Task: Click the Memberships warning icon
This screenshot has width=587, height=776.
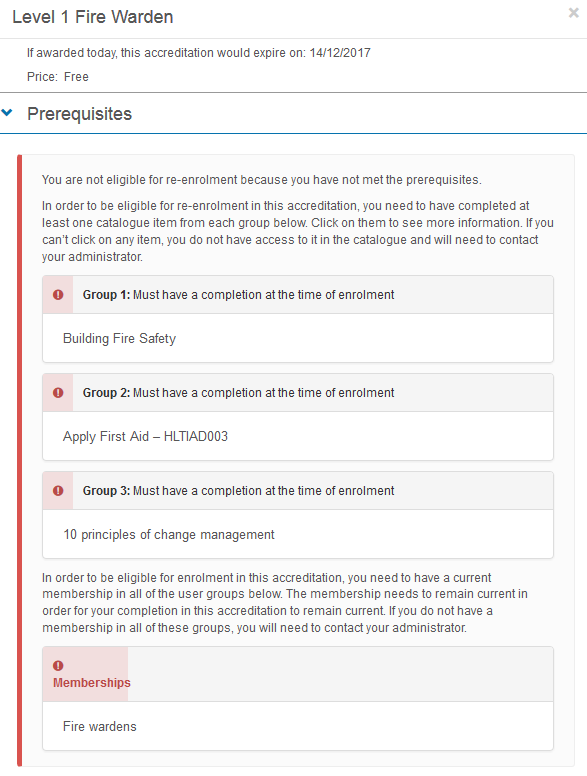Action: 58,666
